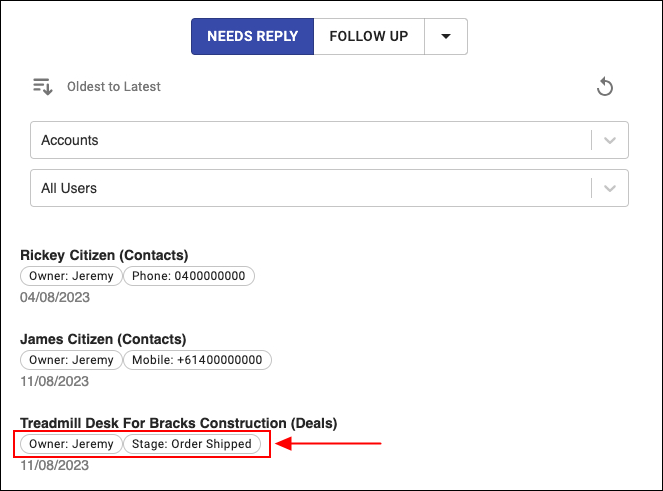Click the Stage: Order Shipped tag
The width and height of the screenshot is (663, 491).
pyautogui.click(x=192, y=444)
